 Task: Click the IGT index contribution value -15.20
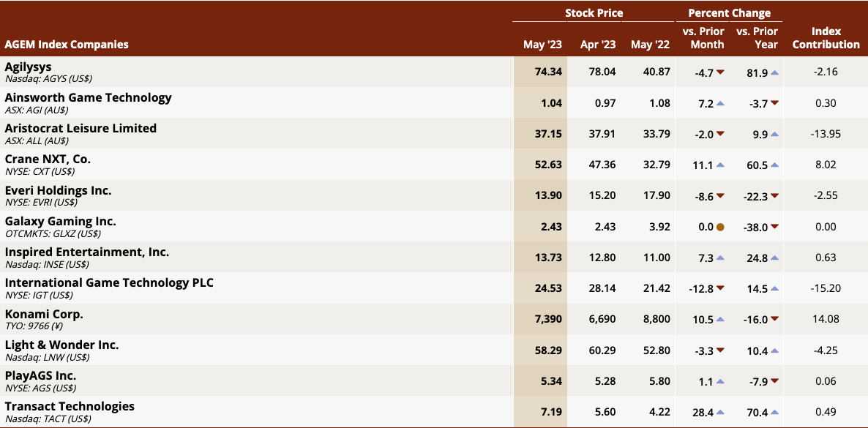826,288
